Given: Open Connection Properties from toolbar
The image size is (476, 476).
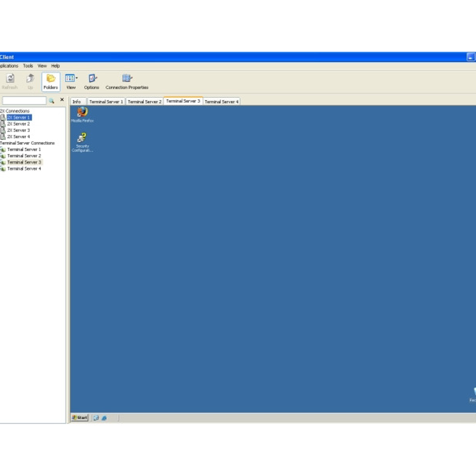Looking at the screenshot, I should pyautogui.click(x=127, y=82).
